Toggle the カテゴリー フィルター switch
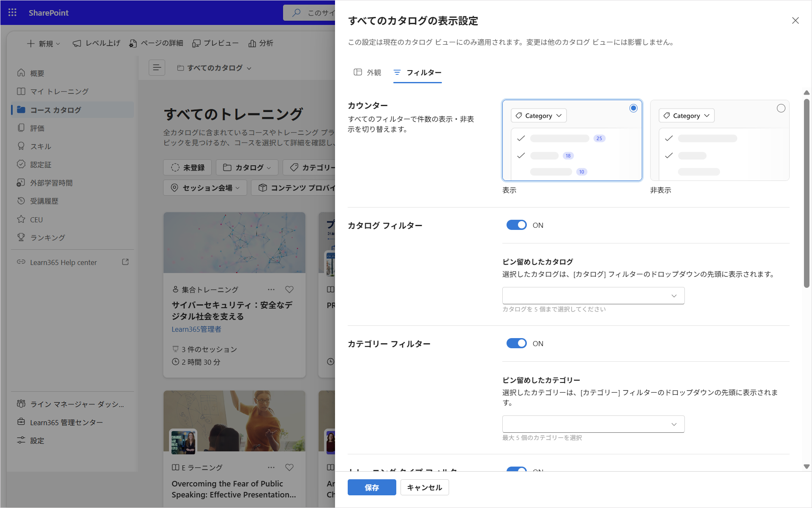 (x=516, y=344)
